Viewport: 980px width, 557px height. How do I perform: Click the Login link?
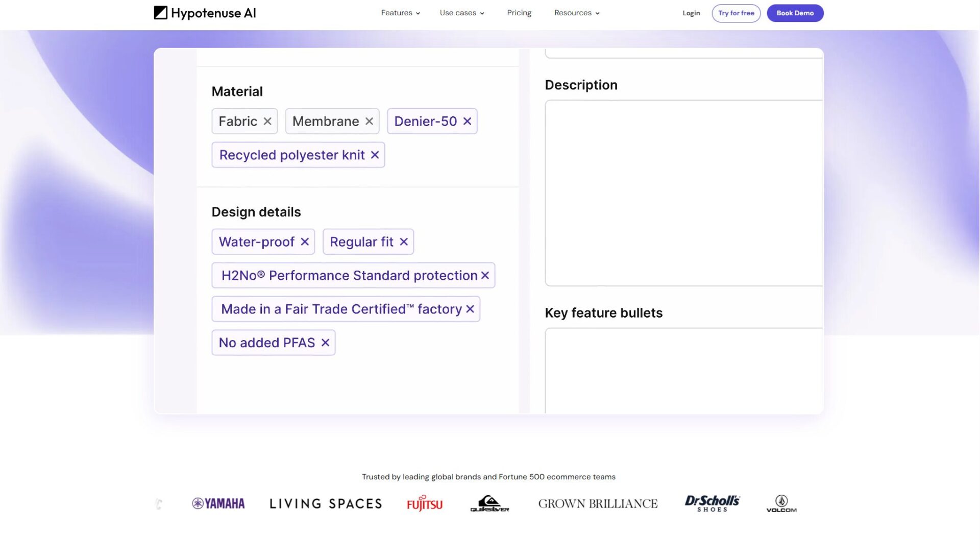[x=691, y=13]
